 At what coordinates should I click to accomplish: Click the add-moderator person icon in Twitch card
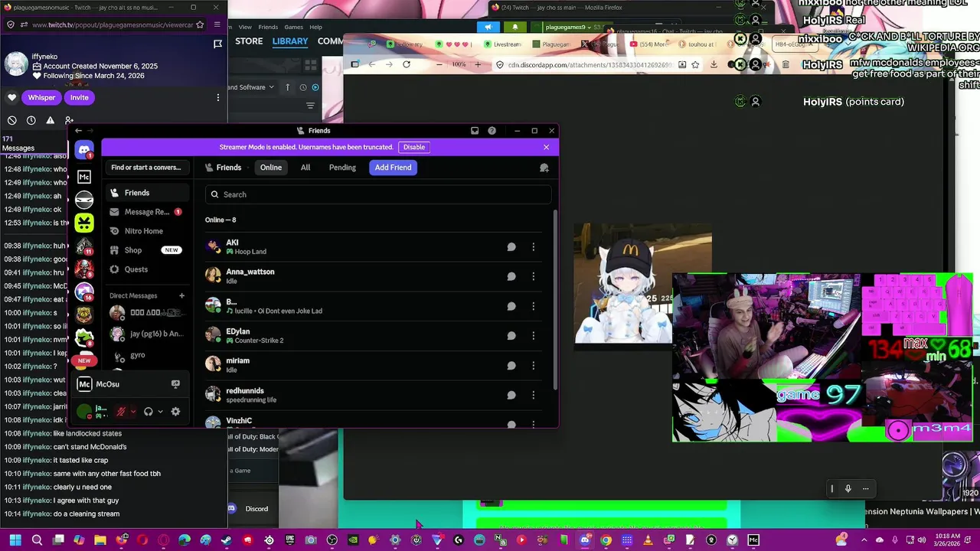coord(69,120)
